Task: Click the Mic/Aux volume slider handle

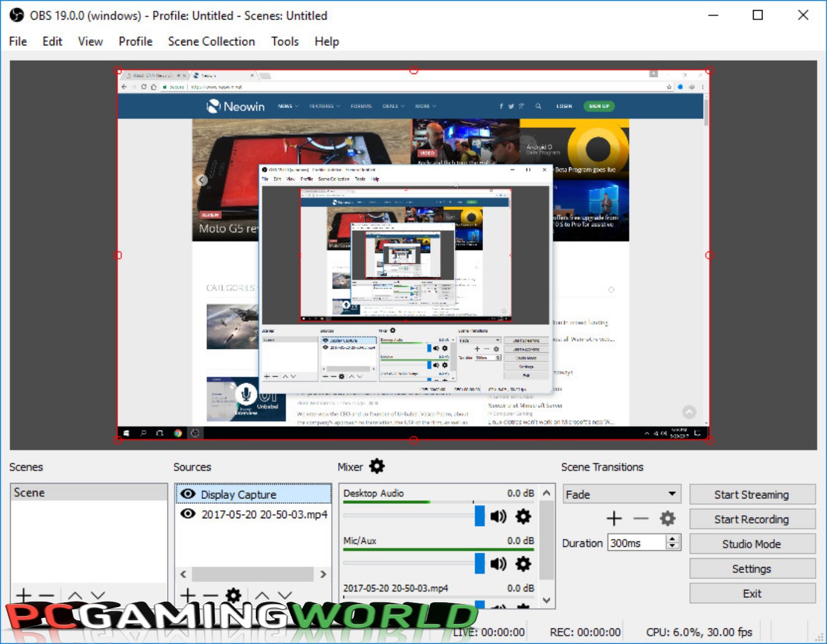Action: pos(479,563)
